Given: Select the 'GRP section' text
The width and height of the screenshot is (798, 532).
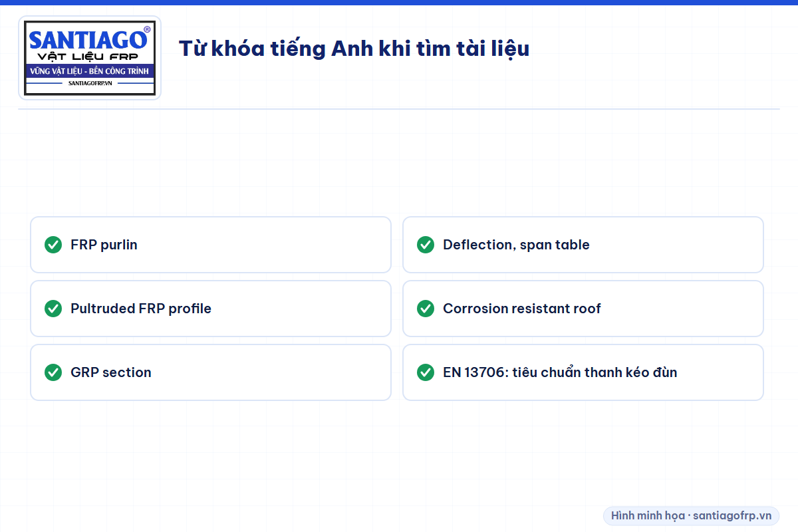Looking at the screenshot, I should [x=111, y=372].
